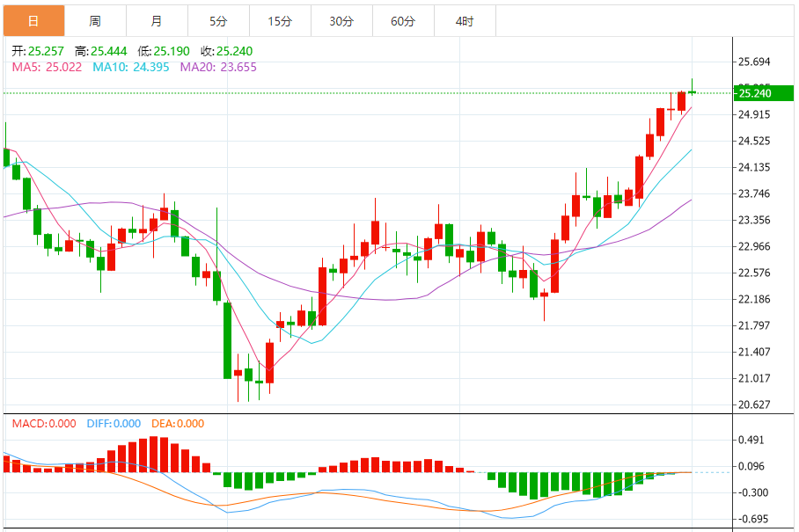The image size is (799, 532).
Task: Click the close price 收:25.240 value
Action: coord(226,51)
